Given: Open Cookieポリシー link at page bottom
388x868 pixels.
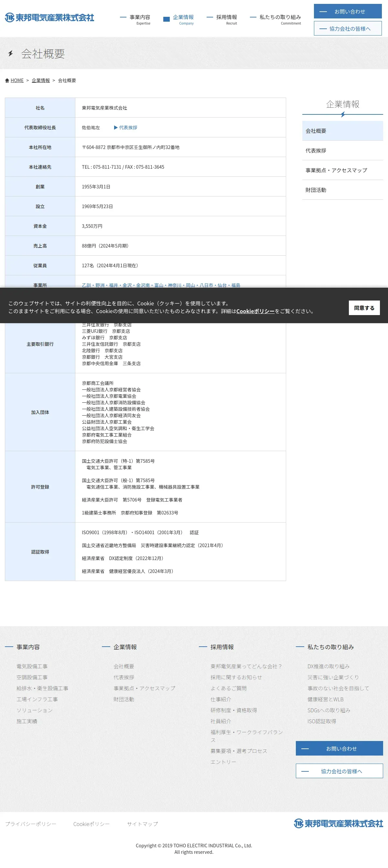Looking at the screenshot, I should 92,824.
